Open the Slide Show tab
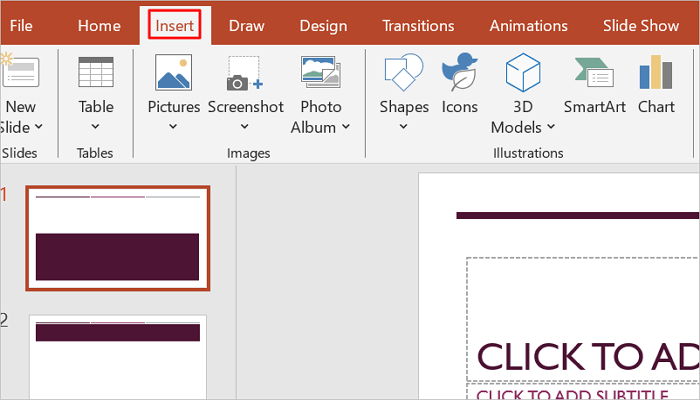Image resolution: width=700 pixels, height=400 pixels. 641,26
